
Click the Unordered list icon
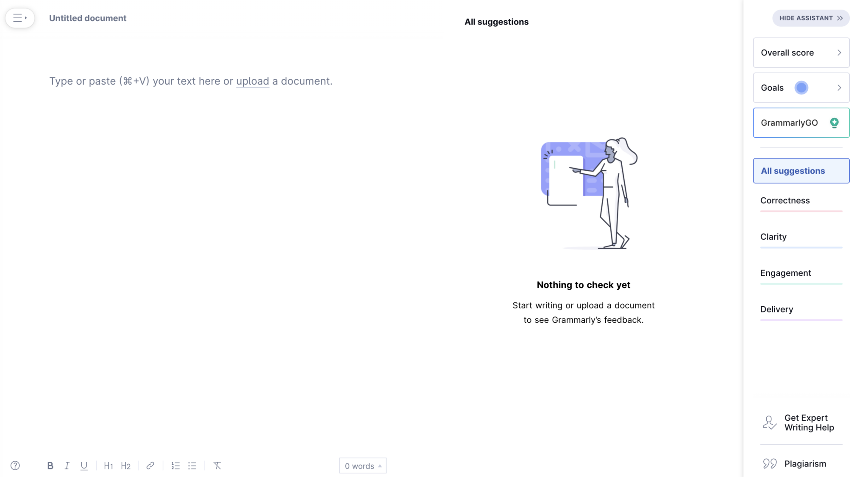(193, 465)
